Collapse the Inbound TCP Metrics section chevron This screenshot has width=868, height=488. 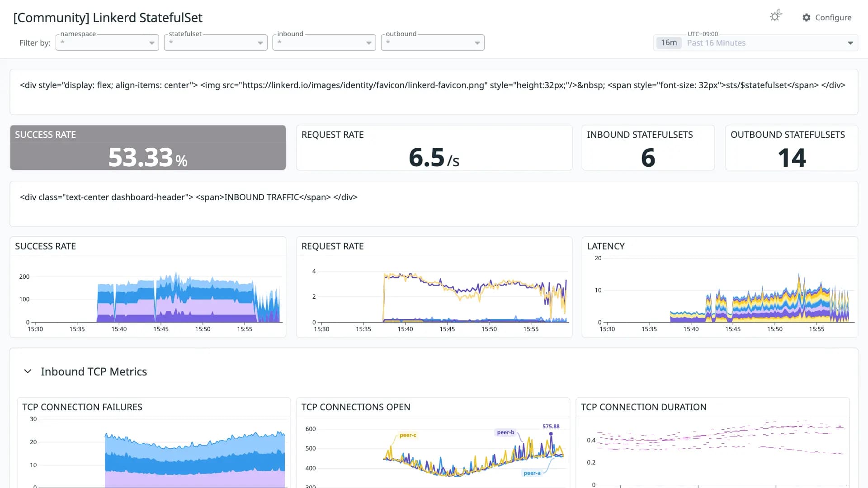coord(28,371)
